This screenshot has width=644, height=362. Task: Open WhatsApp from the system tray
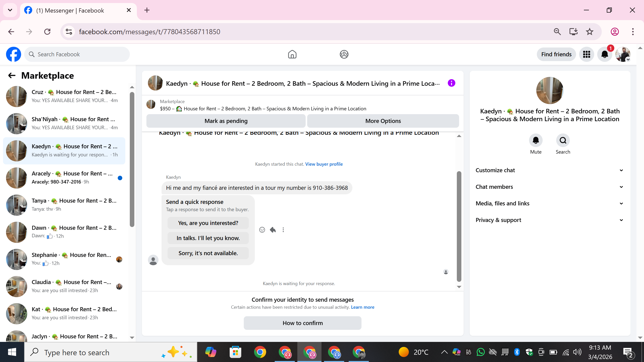tap(480, 352)
